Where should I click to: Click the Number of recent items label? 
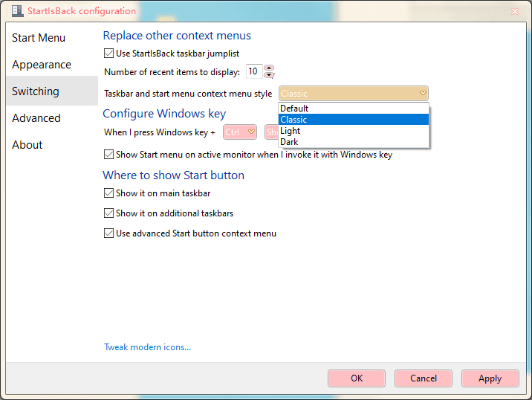tap(172, 72)
